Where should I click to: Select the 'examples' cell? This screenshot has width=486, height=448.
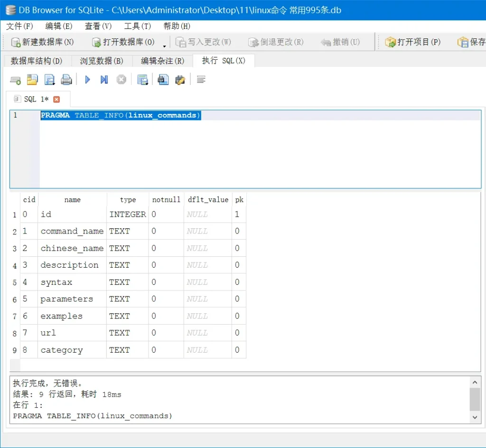(x=72, y=316)
